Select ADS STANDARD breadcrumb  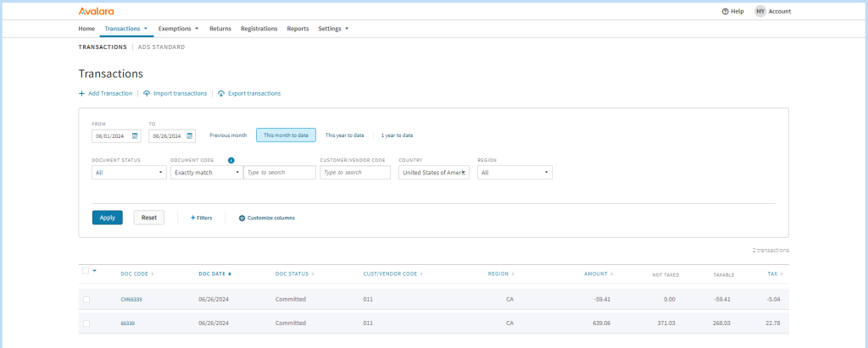pyautogui.click(x=162, y=47)
